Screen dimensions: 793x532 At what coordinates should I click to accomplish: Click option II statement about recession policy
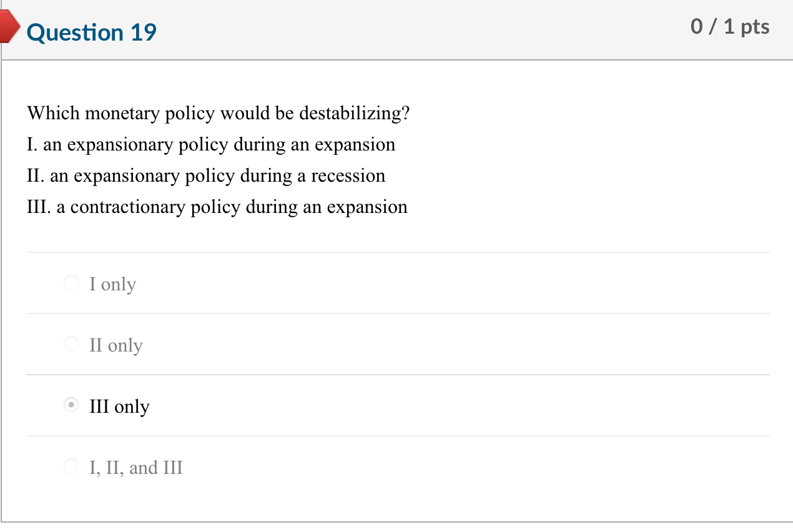(x=206, y=175)
